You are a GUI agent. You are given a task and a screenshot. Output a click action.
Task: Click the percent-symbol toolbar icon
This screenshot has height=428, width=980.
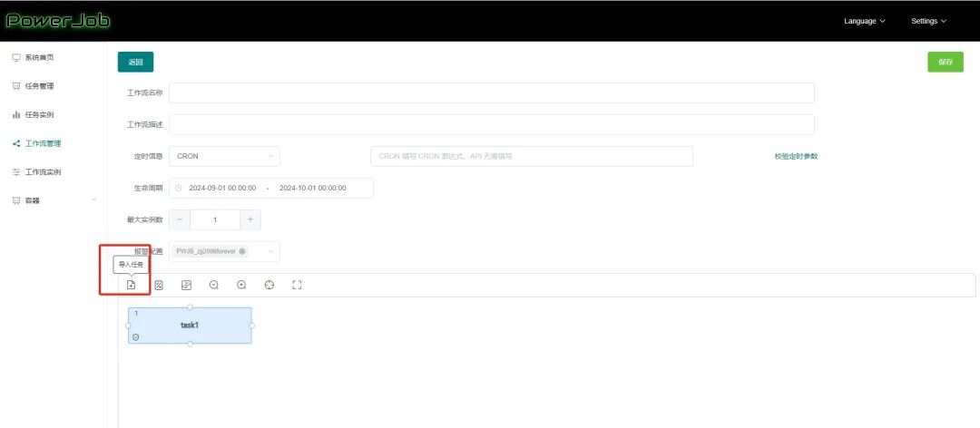click(159, 285)
